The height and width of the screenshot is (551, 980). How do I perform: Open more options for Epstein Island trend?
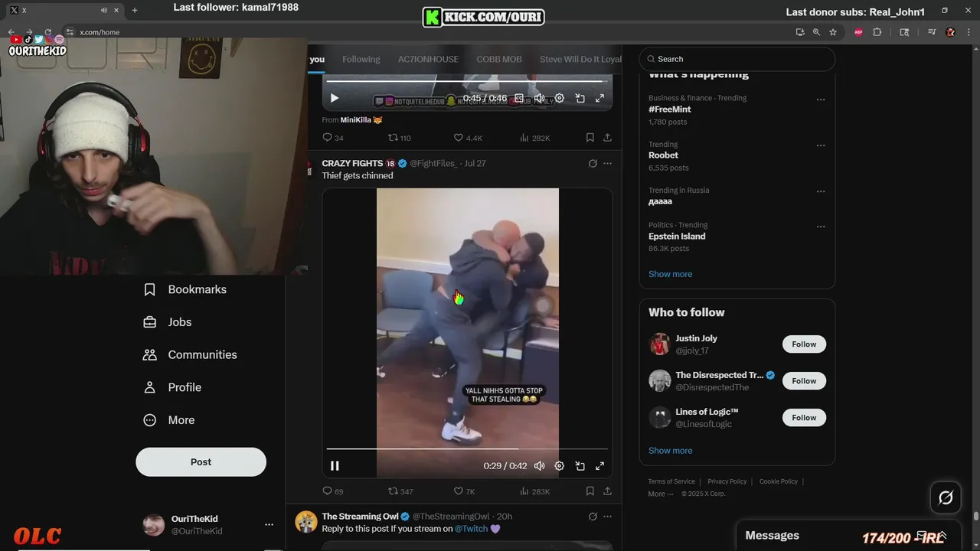click(821, 227)
